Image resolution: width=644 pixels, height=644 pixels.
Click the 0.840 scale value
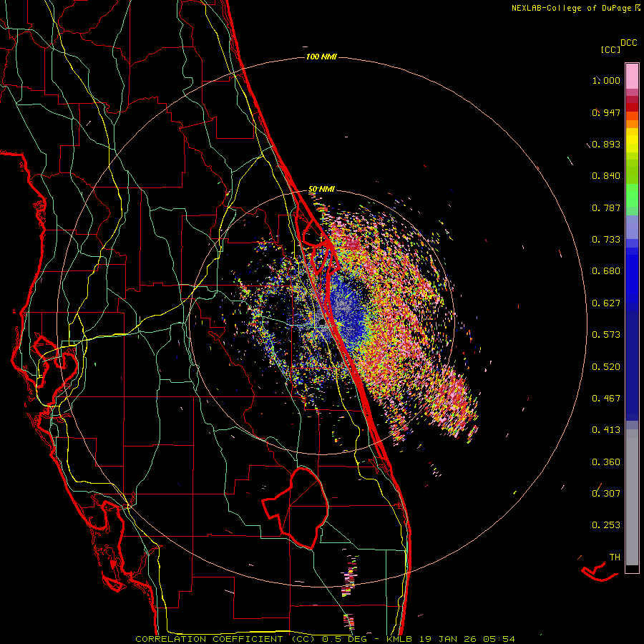pyautogui.click(x=606, y=176)
